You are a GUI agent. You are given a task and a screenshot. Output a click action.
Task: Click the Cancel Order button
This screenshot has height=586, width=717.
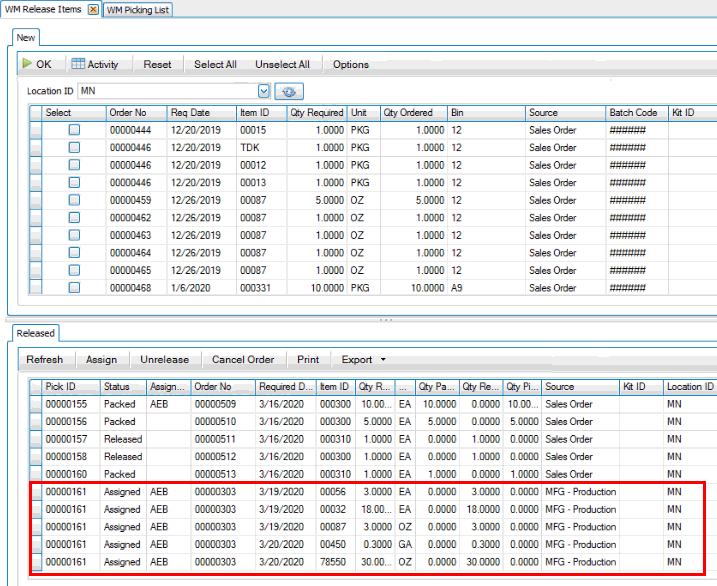tap(242, 360)
